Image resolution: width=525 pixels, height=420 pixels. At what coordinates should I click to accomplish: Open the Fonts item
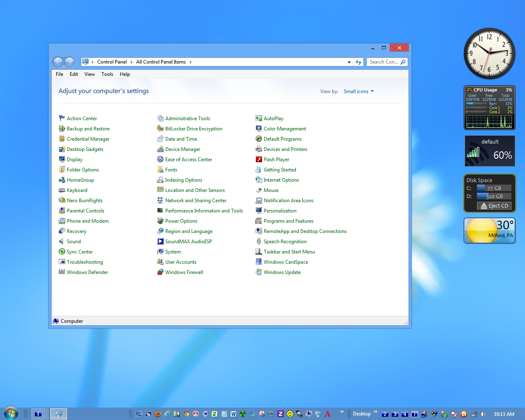coord(171,169)
